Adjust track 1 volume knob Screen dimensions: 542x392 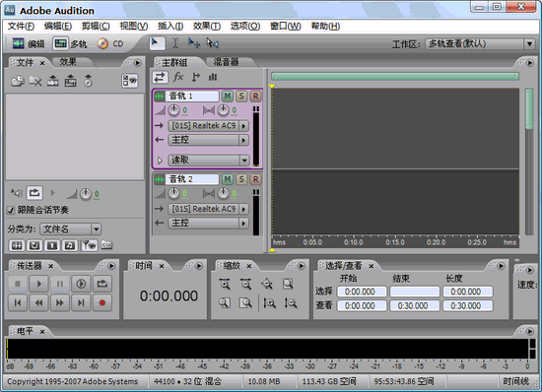173,110
